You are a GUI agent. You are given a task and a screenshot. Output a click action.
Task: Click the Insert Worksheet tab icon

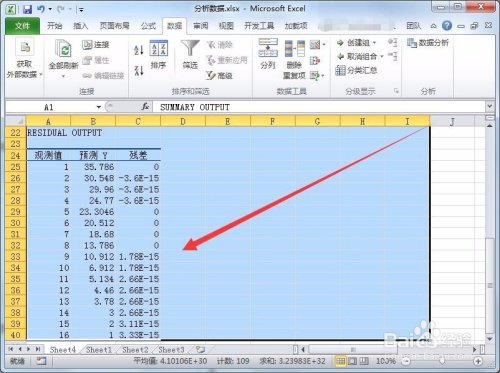click(x=200, y=349)
